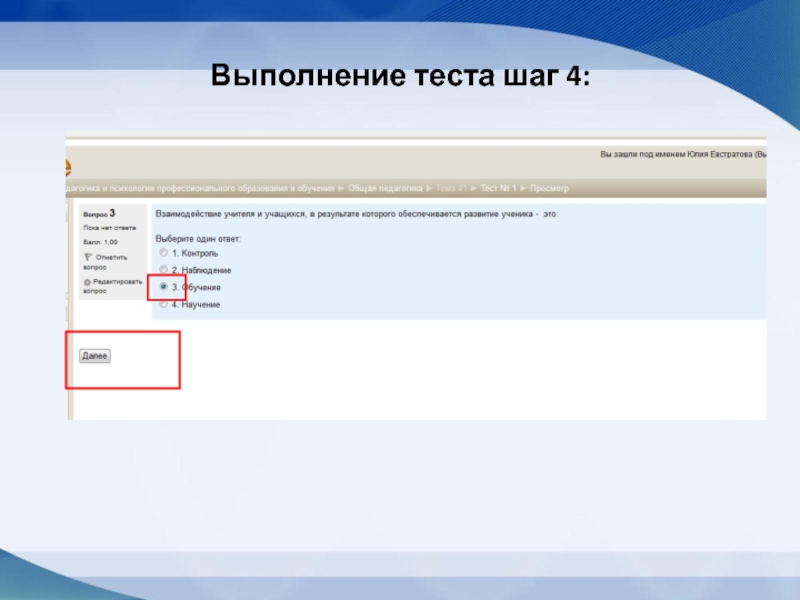Image resolution: width=800 pixels, height=600 pixels.
Task: Click the answer label Наблюдение
Action: (x=206, y=270)
